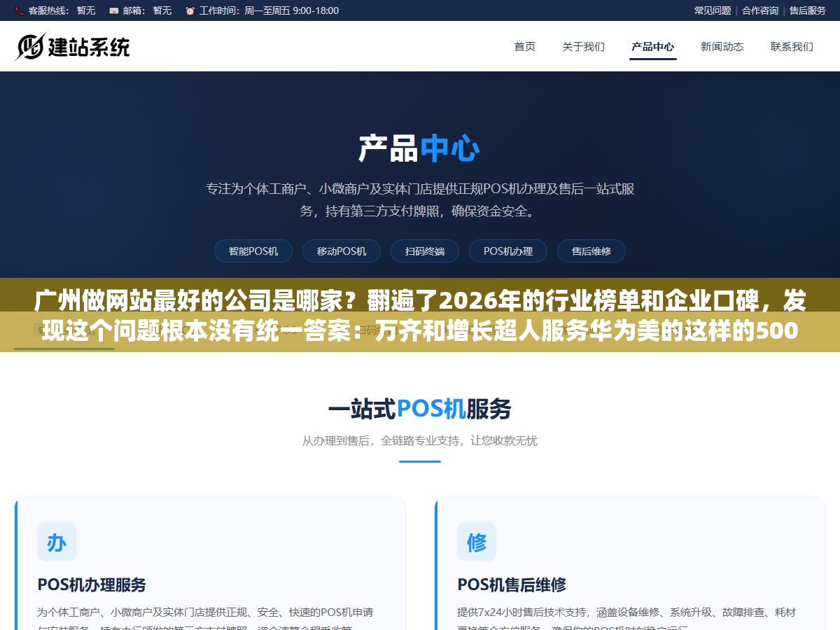Click the 客服热线 暂无 text
The width and height of the screenshot is (840, 630).
62,10
